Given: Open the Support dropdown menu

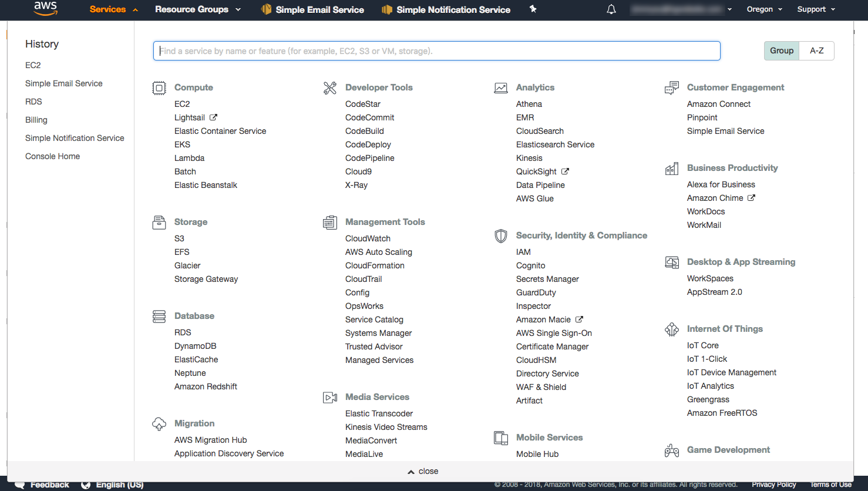Looking at the screenshot, I should click(x=816, y=9).
